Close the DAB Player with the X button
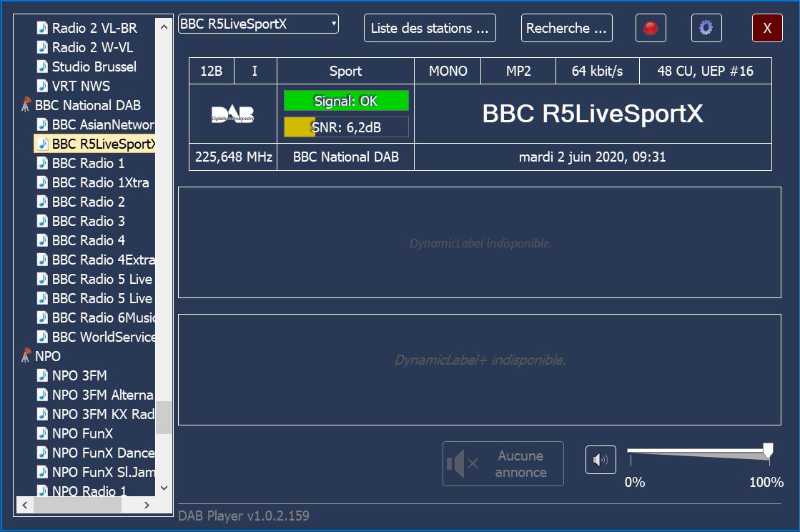Viewport: 800px width, 532px height. [x=767, y=28]
